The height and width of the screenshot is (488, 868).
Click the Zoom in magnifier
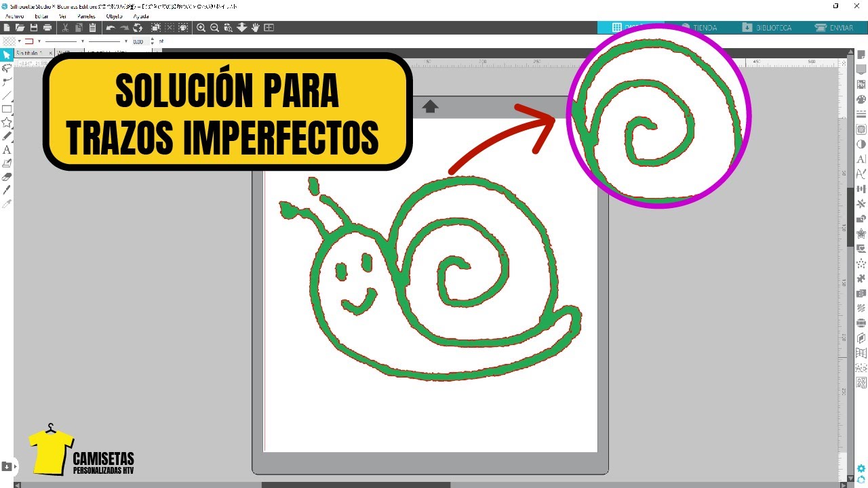(201, 28)
